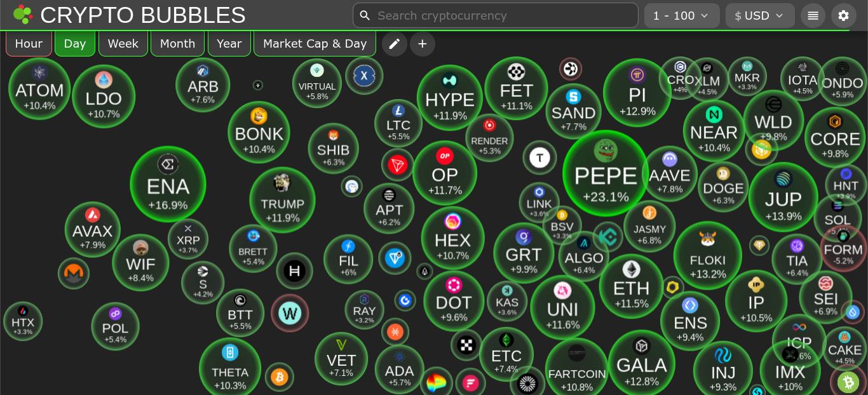The width and height of the screenshot is (868, 395).
Task: Click the ETC bubble
Action: (506, 354)
